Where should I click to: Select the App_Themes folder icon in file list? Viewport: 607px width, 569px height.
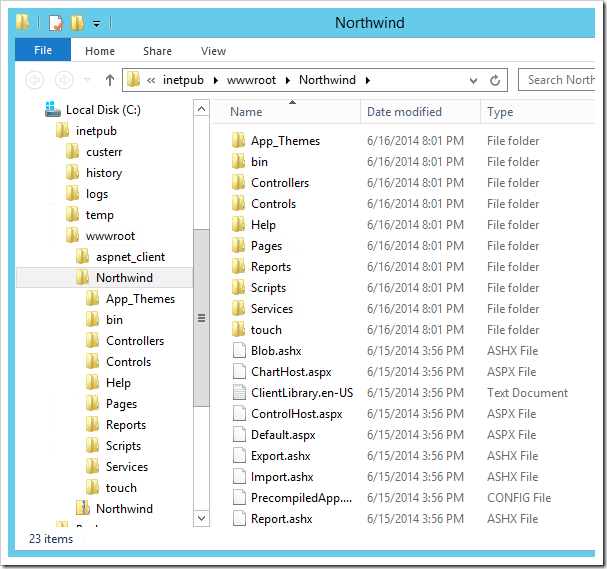coord(238,140)
